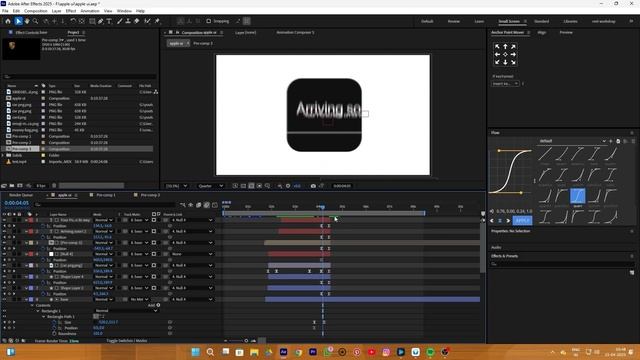
Task: Open the Animation menu
Action: click(x=89, y=11)
